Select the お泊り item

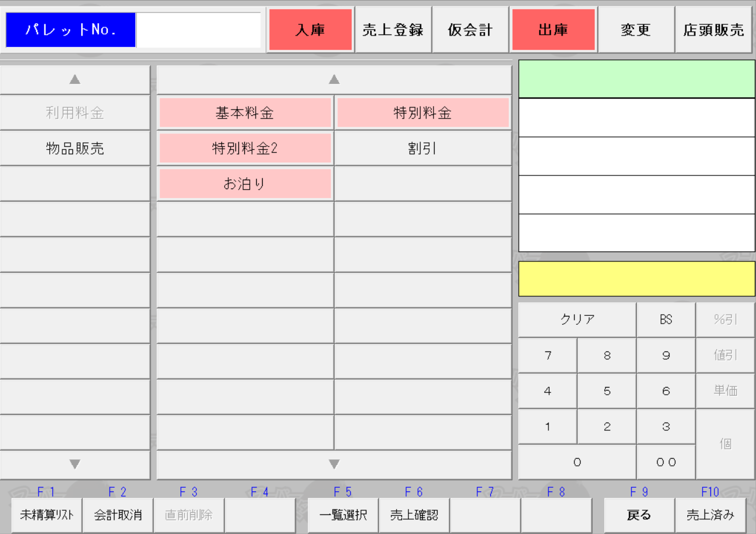tap(245, 184)
